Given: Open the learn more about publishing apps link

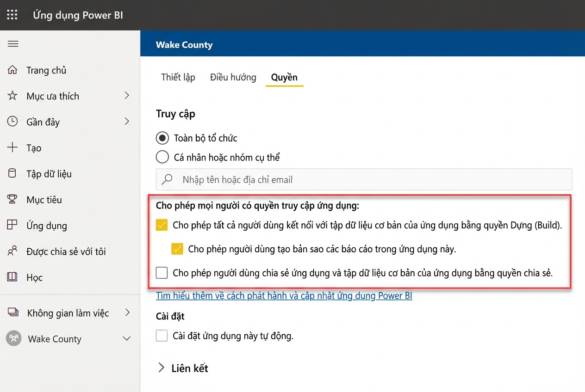Looking at the screenshot, I should (284, 295).
